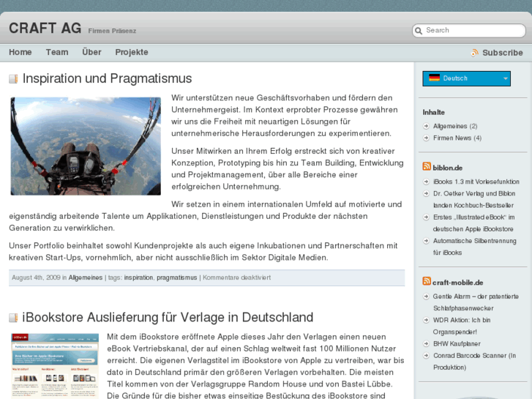The width and height of the screenshot is (532, 399).
Task: Click the arrow bullet beside Conrad Barcode Scanner
Action: (426, 356)
